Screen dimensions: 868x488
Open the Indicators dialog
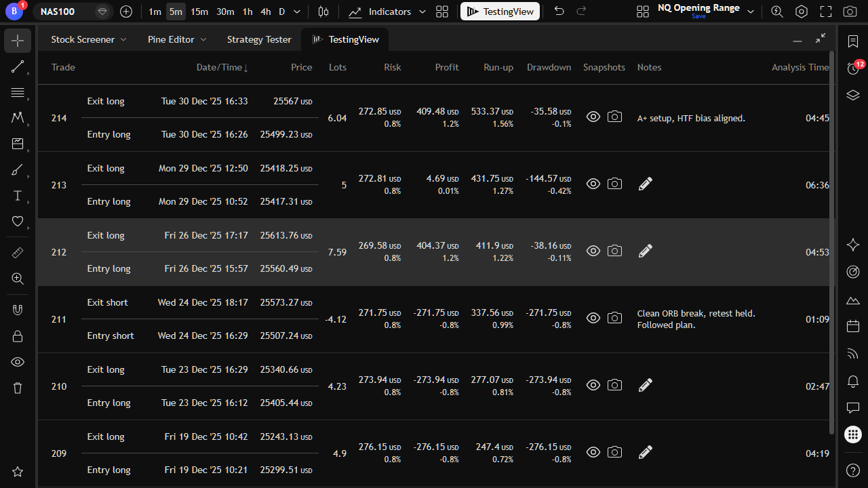380,12
